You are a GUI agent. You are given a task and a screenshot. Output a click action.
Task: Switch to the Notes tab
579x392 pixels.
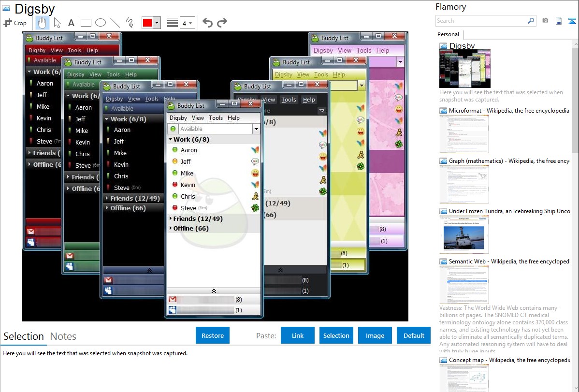(63, 336)
